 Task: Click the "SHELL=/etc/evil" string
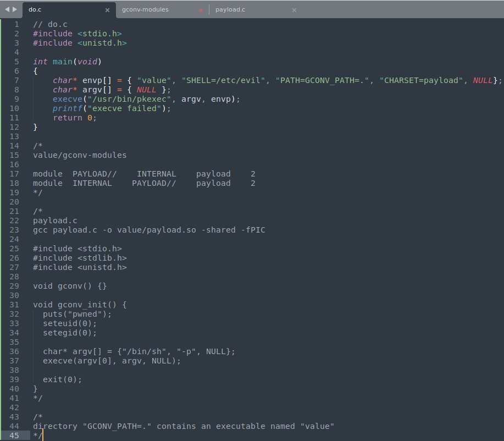click(x=223, y=80)
